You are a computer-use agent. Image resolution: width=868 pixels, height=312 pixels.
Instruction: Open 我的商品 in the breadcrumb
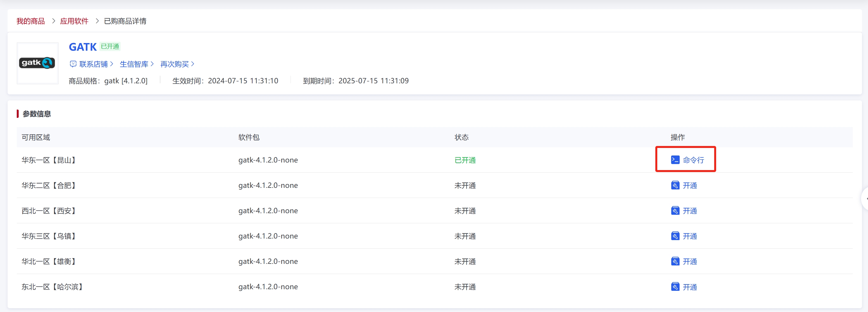[x=31, y=21]
